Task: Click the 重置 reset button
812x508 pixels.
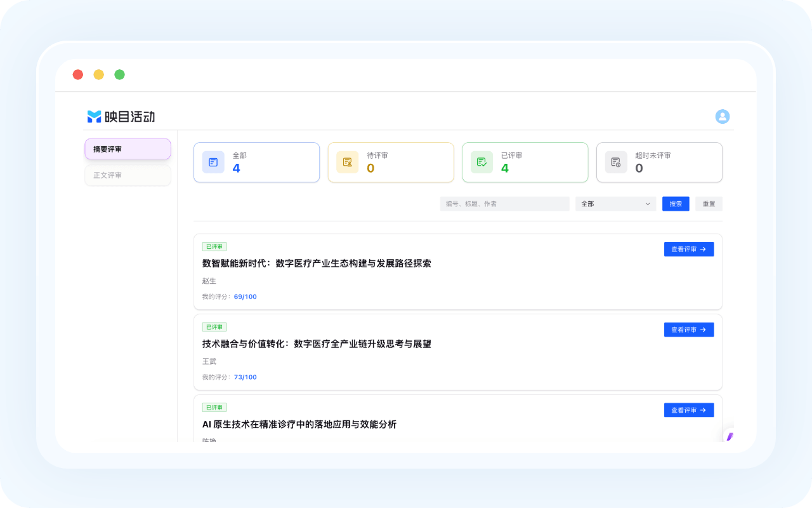Action: [709, 204]
